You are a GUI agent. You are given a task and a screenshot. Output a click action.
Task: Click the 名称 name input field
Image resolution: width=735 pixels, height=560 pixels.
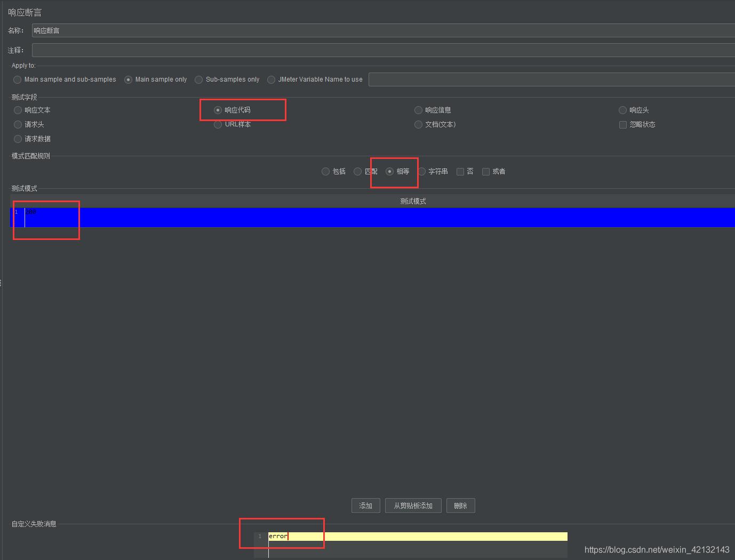coord(383,30)
